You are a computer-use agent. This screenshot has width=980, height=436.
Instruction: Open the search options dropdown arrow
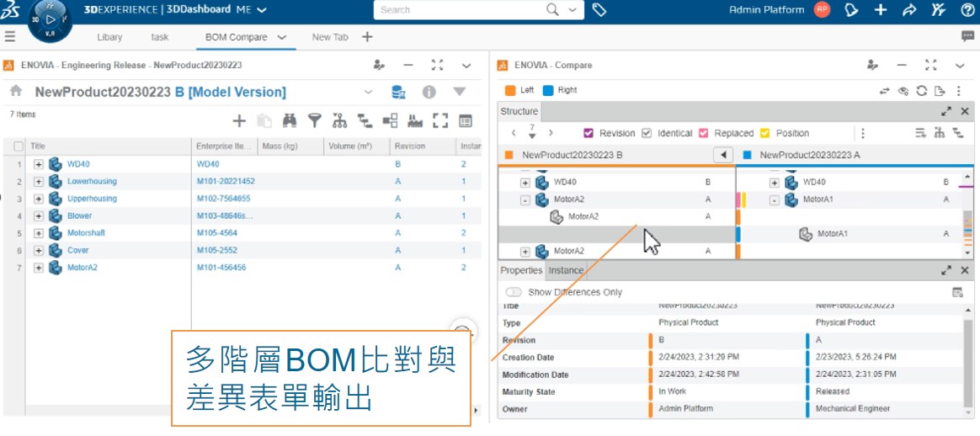[x=572, y=10]
